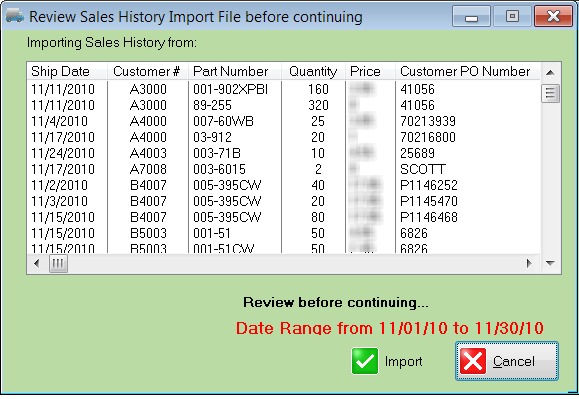Click the red X Cancel icon
579x399 pixels.
473,361
